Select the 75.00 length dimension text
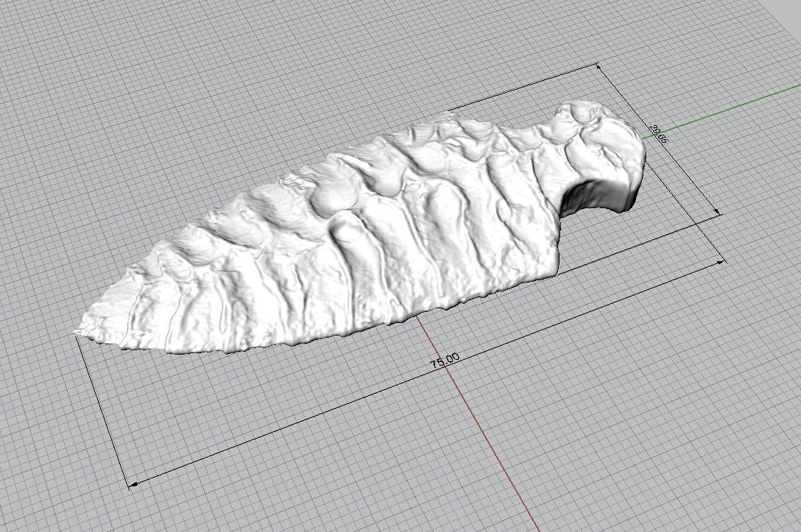Viewport: 801px width, 532px height. (x=445, y=360)
